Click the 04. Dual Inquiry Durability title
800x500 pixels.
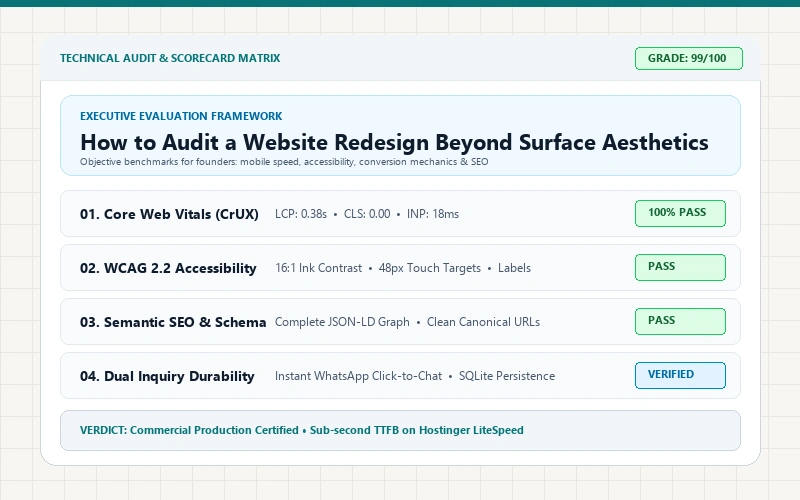(x=167, y=377)
